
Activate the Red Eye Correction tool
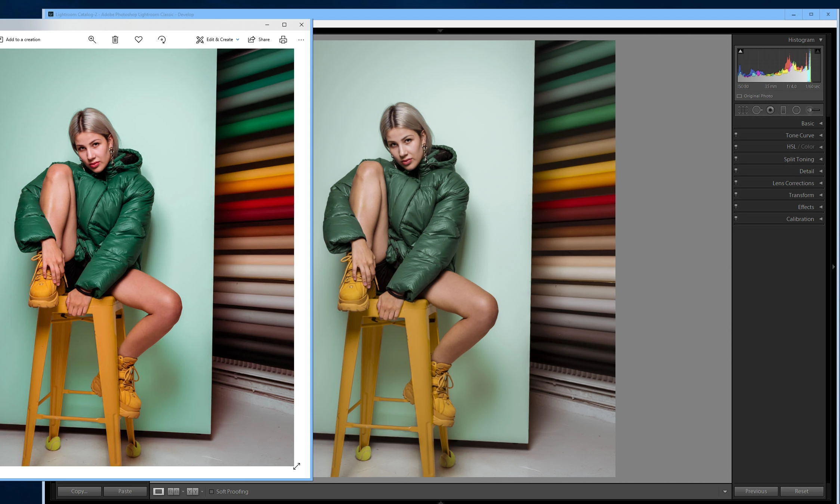click(x=770, y=110)
